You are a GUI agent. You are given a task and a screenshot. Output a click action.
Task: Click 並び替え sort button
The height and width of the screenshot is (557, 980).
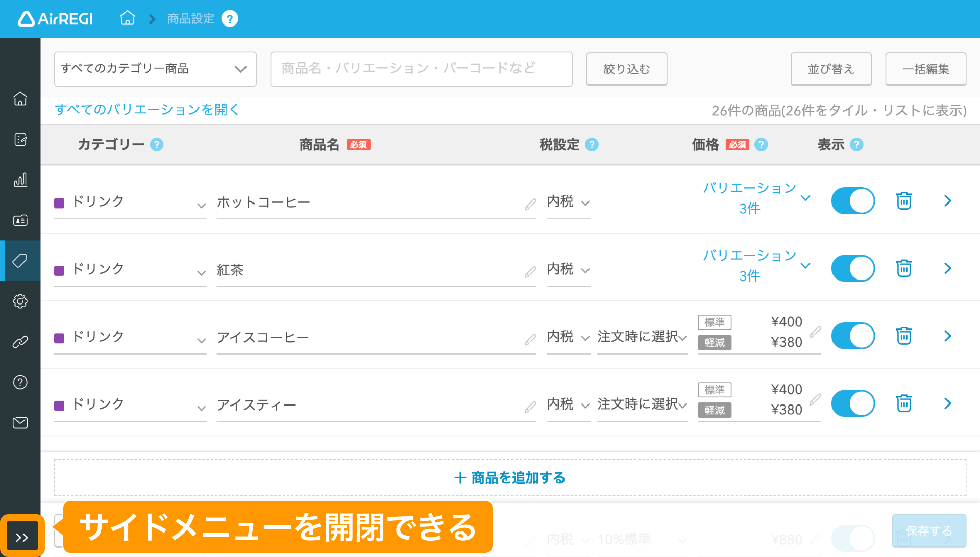click(x=831, y=69)
